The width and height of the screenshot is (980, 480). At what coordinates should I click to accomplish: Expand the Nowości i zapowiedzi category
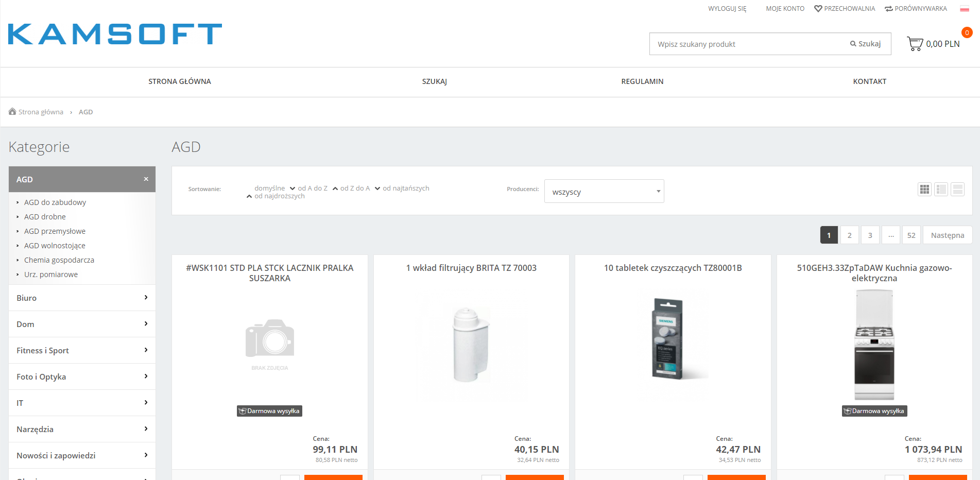(x=82, y=455)
